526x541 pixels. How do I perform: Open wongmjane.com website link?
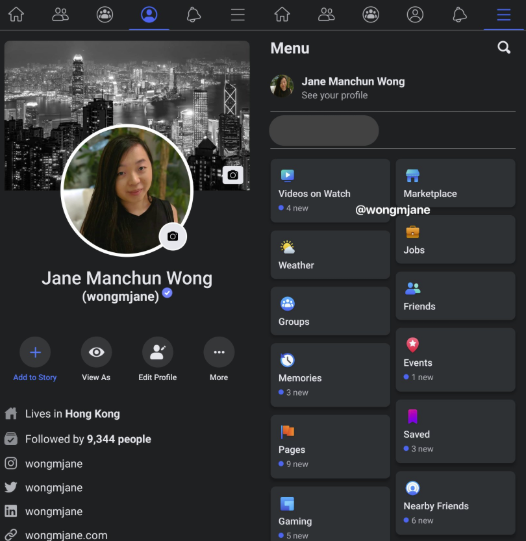(x=56, y=535)
